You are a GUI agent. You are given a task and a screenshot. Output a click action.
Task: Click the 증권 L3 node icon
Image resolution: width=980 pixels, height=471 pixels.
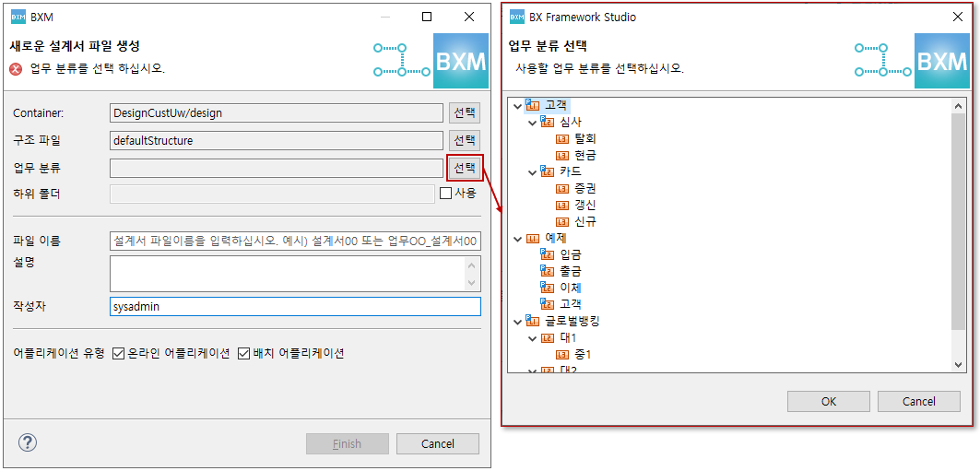562,189
